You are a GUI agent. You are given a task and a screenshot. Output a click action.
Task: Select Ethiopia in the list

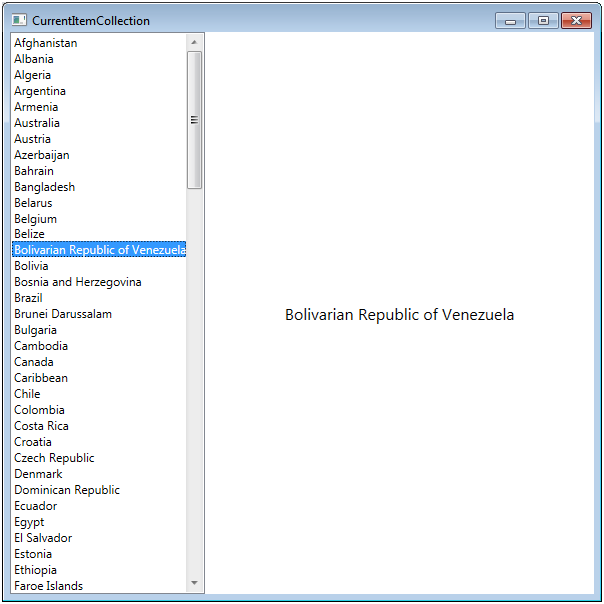coord(99,570)
